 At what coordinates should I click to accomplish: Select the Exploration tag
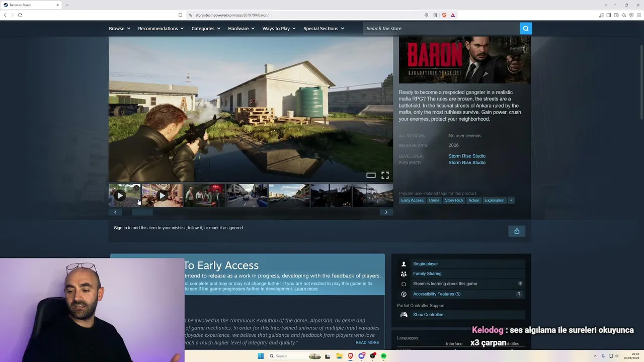[x=495, y=201]
